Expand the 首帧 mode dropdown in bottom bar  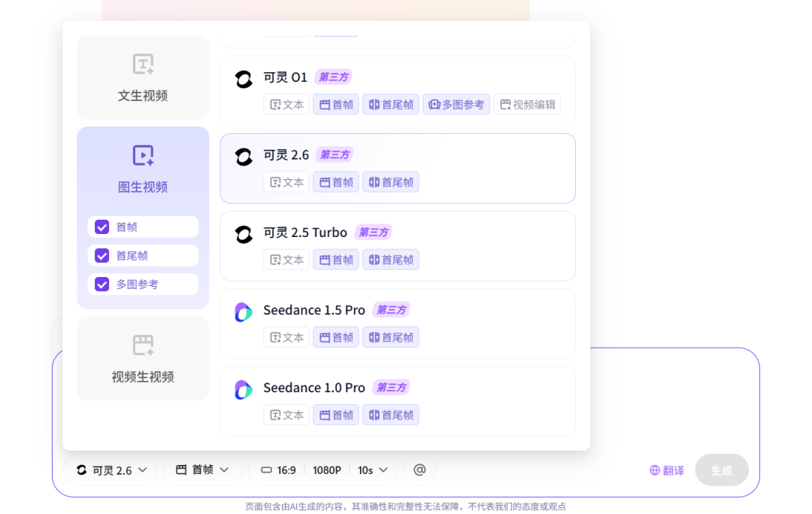point(201,470)
